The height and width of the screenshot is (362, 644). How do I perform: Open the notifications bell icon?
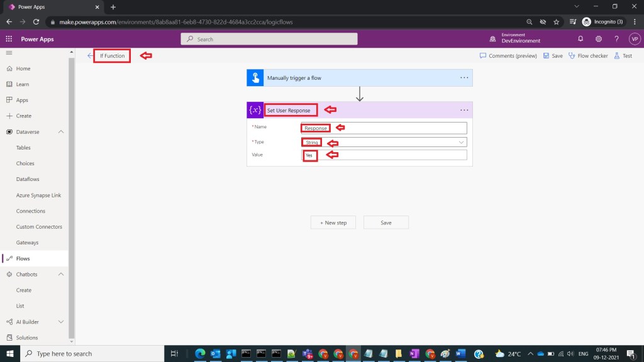[x=580, y=39]
